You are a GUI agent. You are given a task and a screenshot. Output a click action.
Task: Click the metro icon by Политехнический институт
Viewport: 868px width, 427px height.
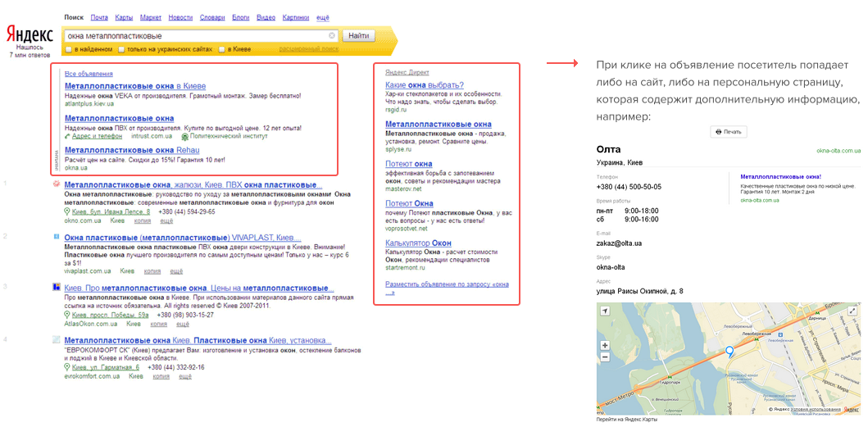coord(184,136)
